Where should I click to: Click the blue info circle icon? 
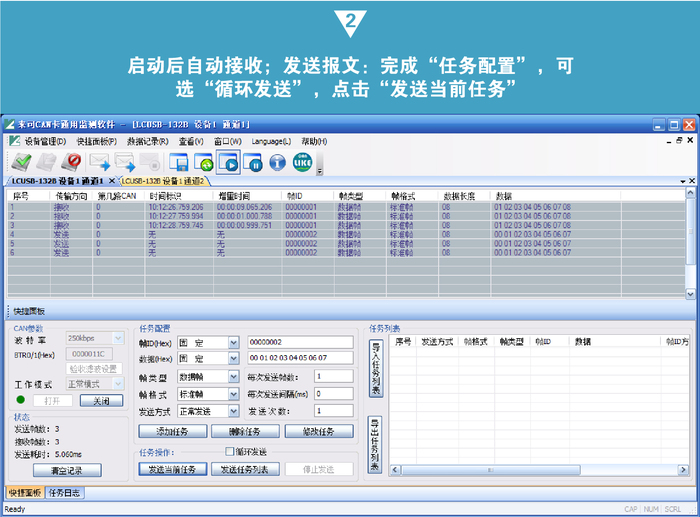pyautogui.click(x=277, y=162)
